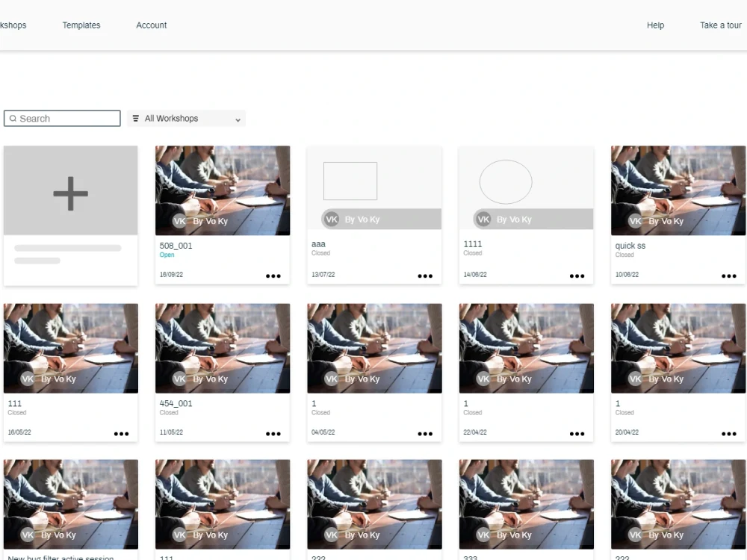Click the chevron arrow on the workshop filter
This screenshot has height=560, width=747.
click(x=238, y=119)
